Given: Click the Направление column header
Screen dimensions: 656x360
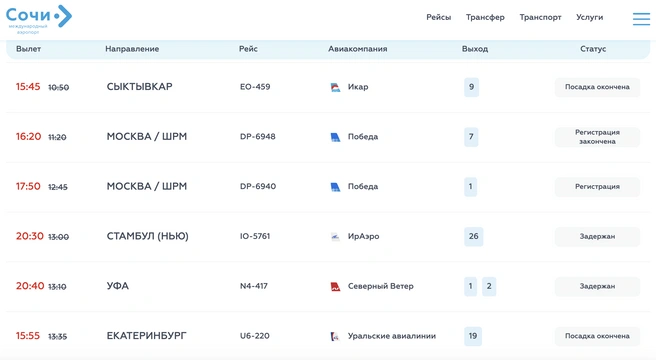Looking at the screenshot, I should click(x=132, y=49).
